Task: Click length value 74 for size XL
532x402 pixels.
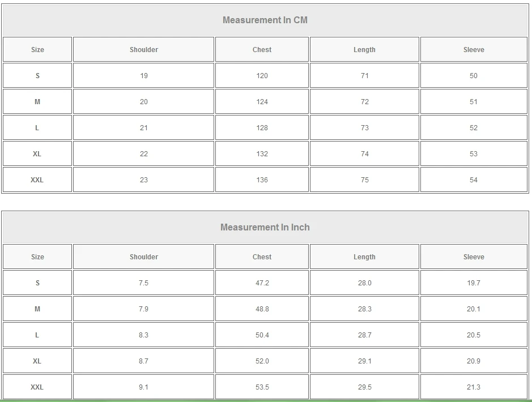Action: tap(364, 154)
